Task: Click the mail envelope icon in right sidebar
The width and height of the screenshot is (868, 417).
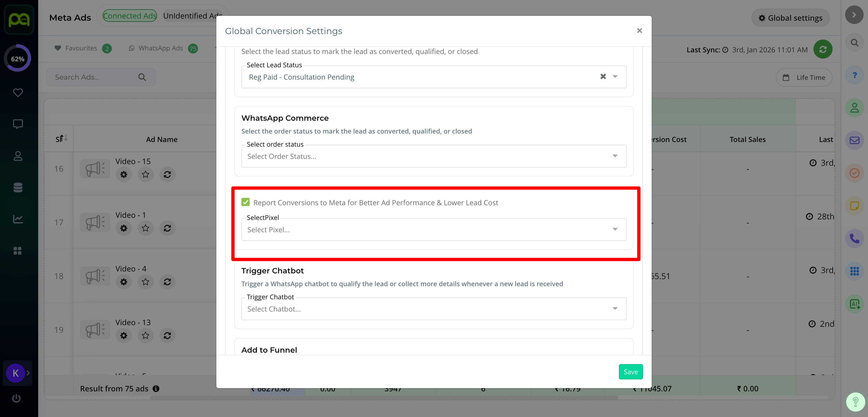Action: [x=854, y=140]
